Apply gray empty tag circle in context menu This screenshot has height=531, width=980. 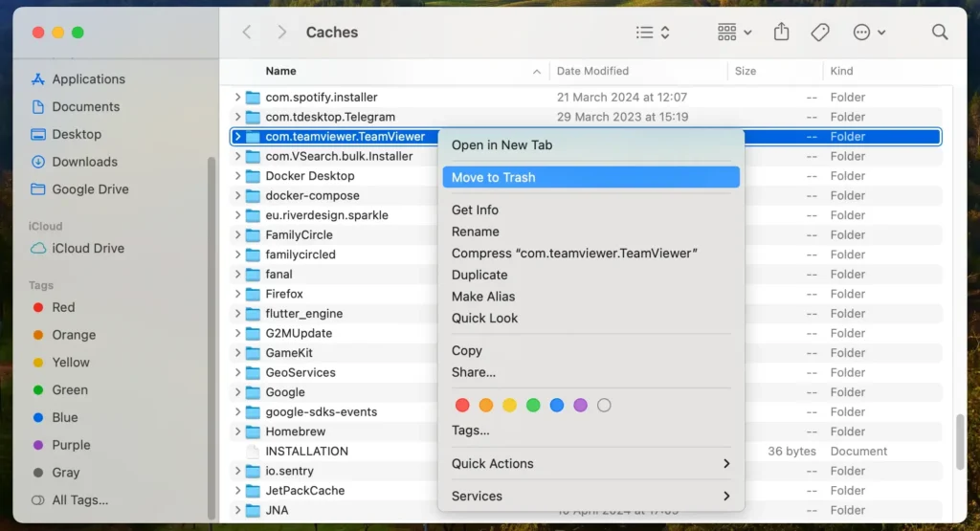click(604, 406)
